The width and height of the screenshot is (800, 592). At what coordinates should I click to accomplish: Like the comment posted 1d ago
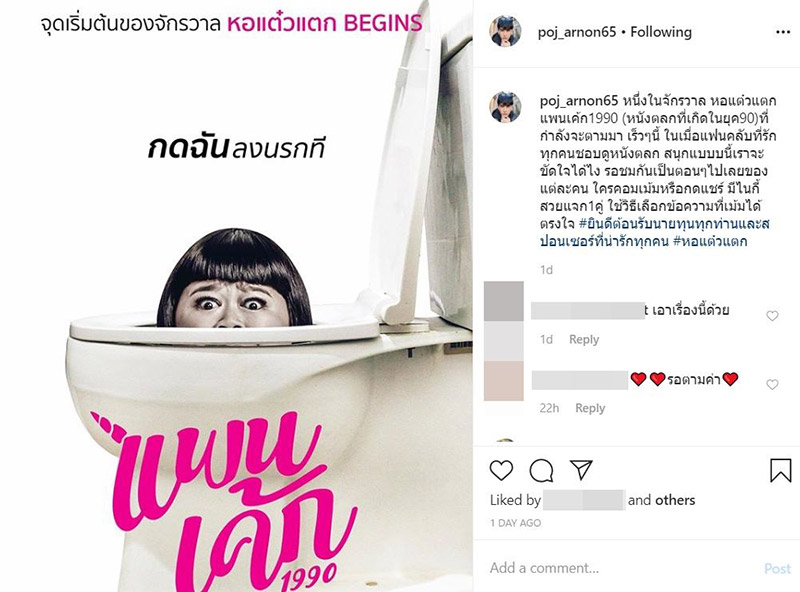(x=772, y=316)
